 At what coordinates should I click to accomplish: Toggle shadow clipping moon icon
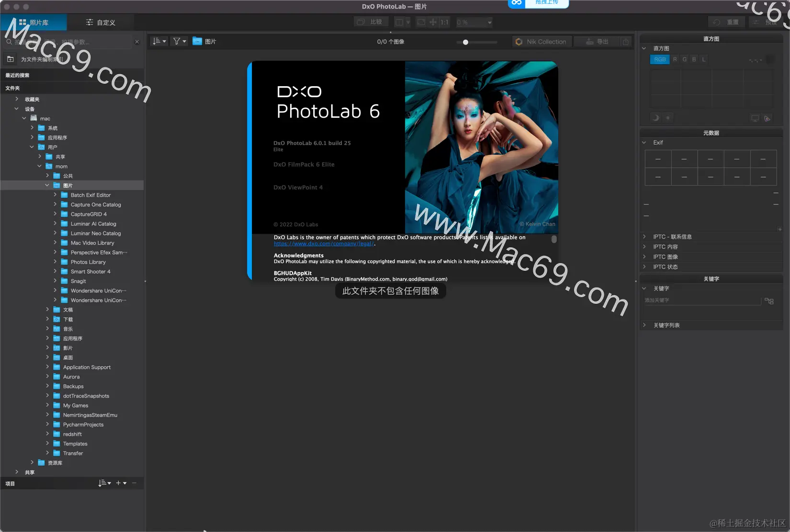click(x=656, y=118)
